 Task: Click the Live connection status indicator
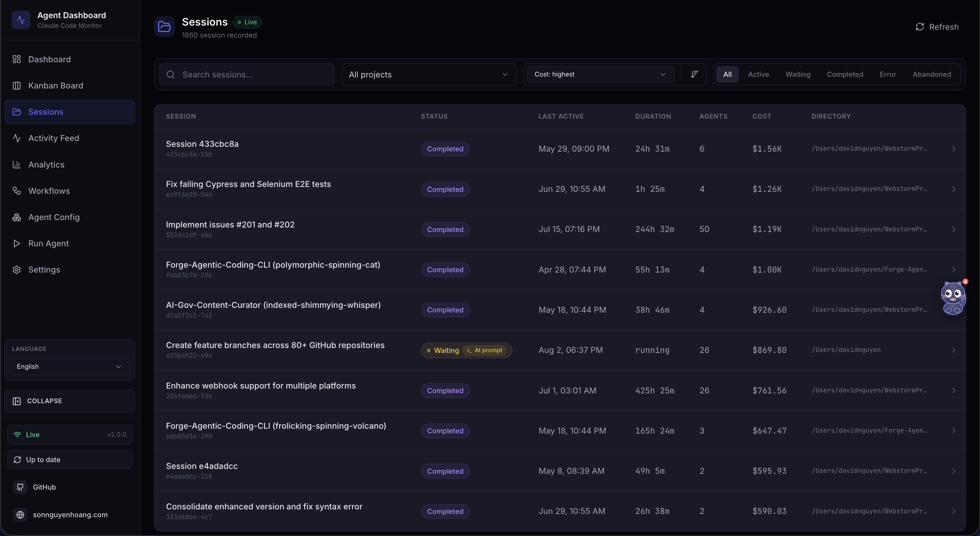70,435
